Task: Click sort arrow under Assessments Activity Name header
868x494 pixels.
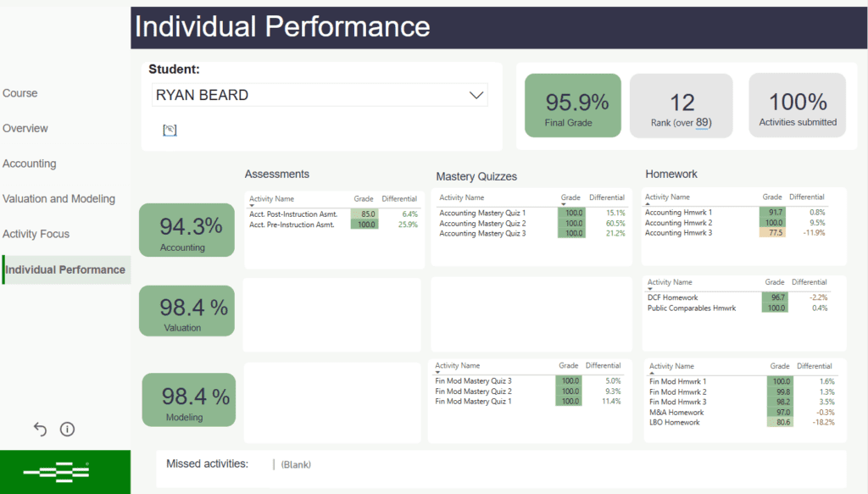Action: pos(252,206)
